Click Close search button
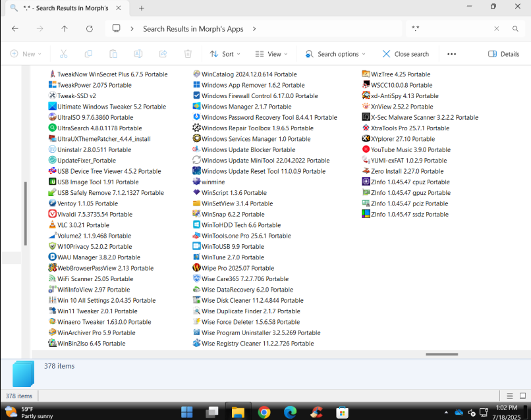Screen dimensions: 531x420 [x=405, y=54]
